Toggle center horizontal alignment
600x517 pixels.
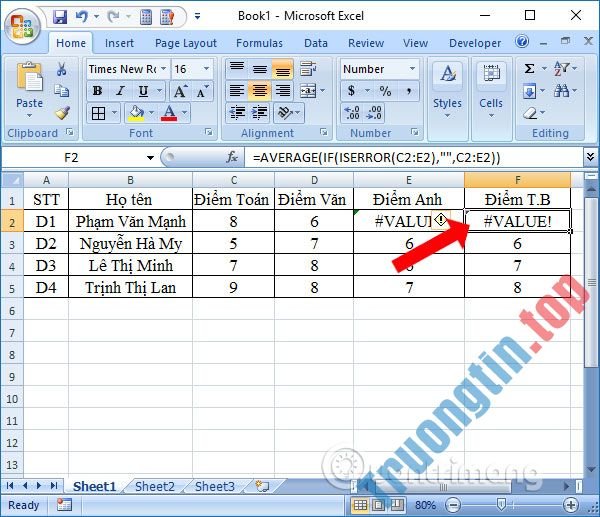pos(260,91)
